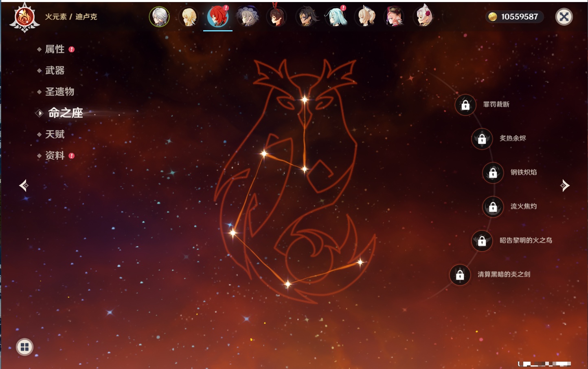The image size is (588, 369).
Task: Open the 命之座 constellation tab
Action: click(x=65, y=113)
